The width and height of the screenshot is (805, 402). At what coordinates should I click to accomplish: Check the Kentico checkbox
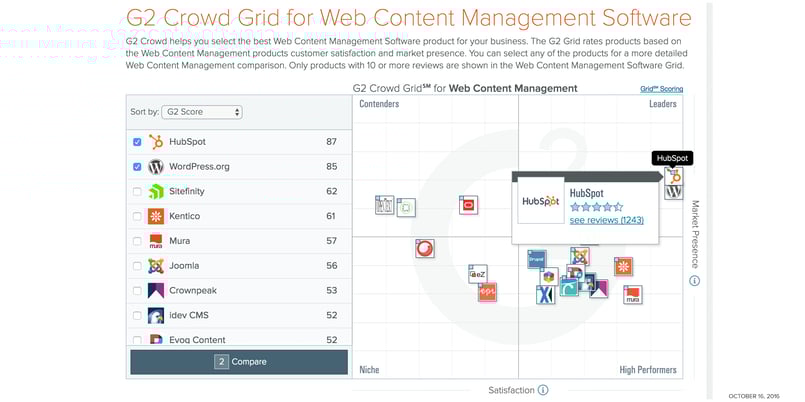pyautogui.click(x=137, y=216)
